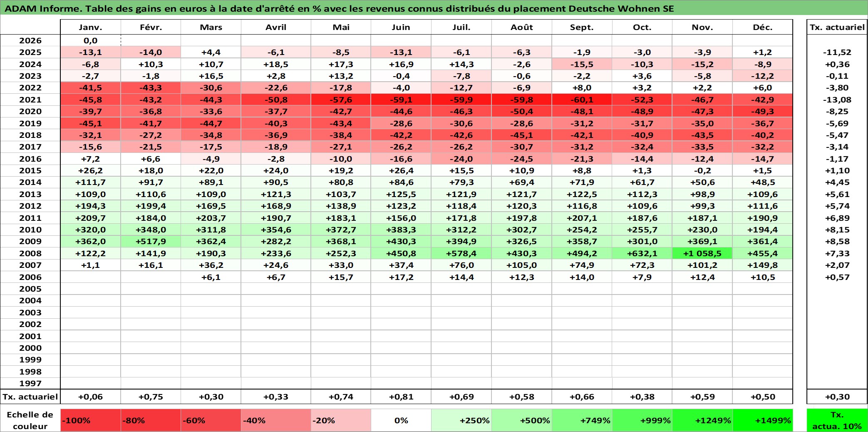The height and width of the screenshot is (432, 868).
Task: Click the +6,1 cell for Mars 2006
Action: click(x=211, y=277)
